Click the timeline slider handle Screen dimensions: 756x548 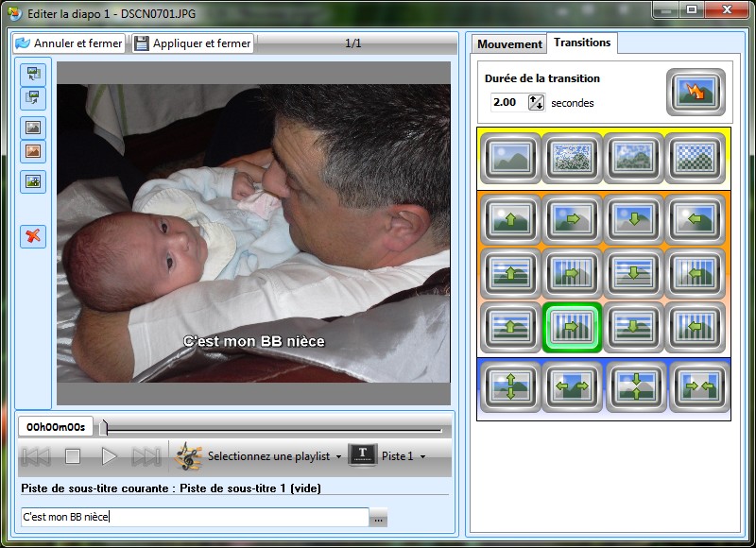coord(104,428)
